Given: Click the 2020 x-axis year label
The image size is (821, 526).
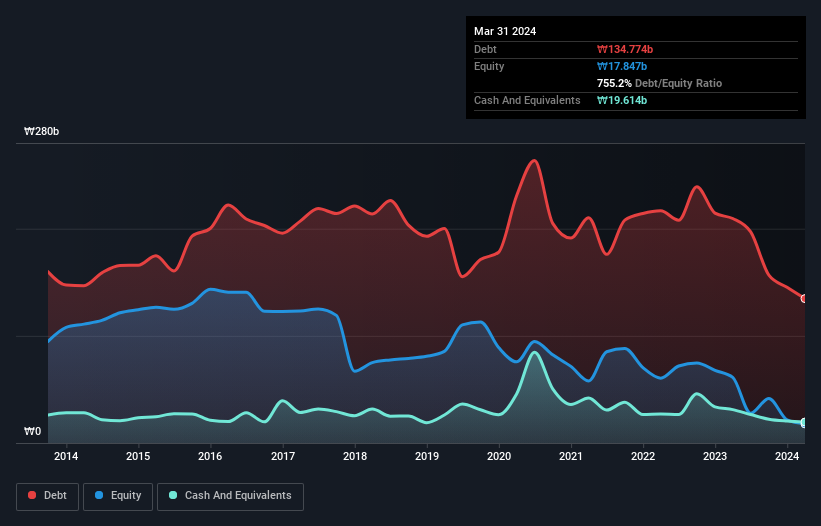Looking at the screenshot, I should click(x=499, y=456).
